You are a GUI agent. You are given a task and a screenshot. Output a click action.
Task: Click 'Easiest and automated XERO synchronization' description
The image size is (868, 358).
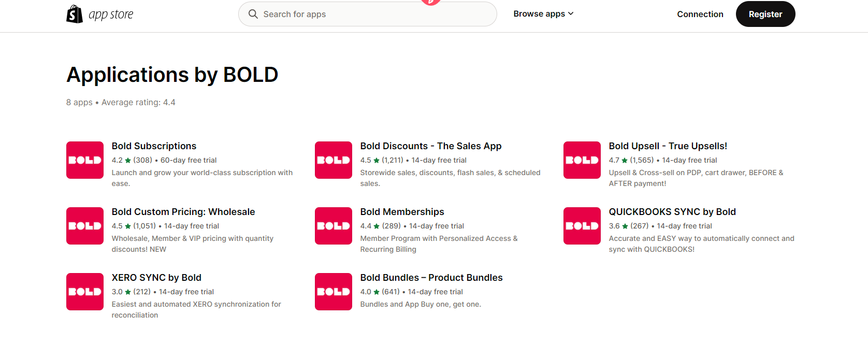click(196, 309)
